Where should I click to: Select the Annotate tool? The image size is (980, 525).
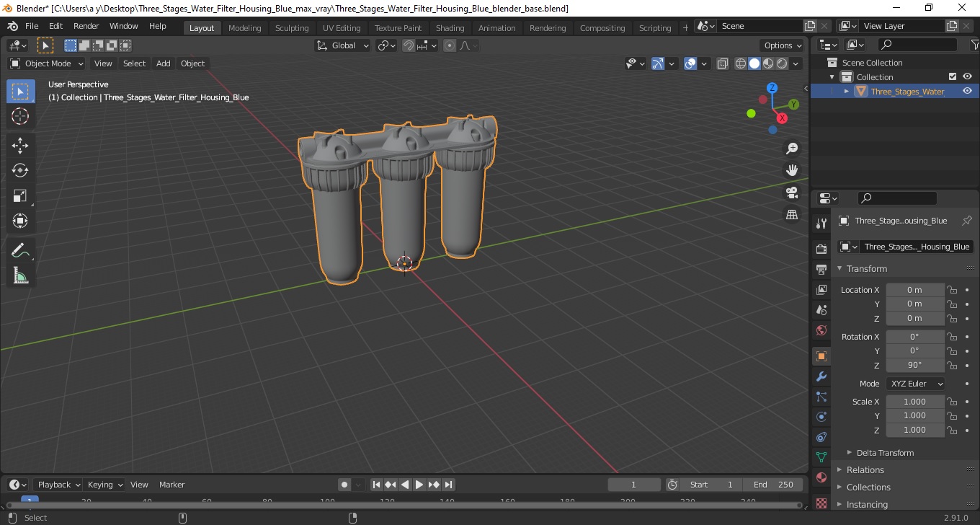tap(20, 251)
